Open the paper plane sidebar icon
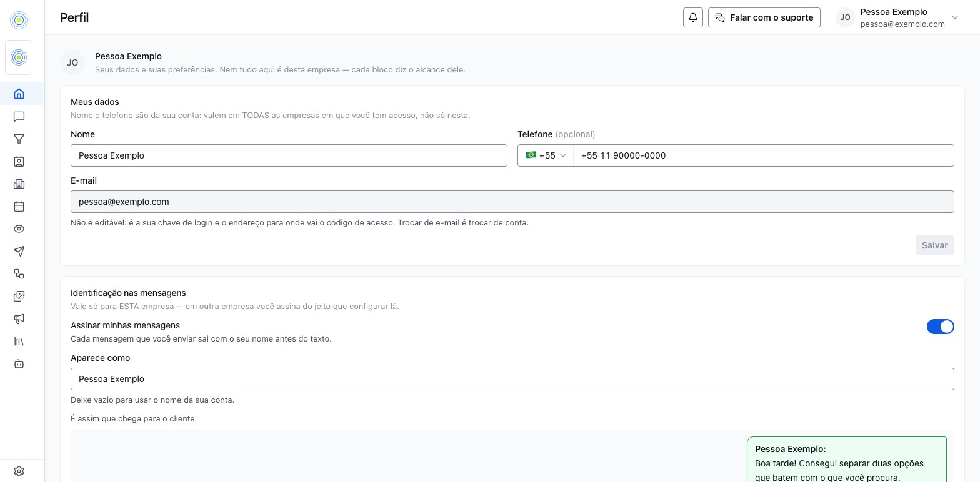This screenshot has height=482, width=980. [19, 252]
